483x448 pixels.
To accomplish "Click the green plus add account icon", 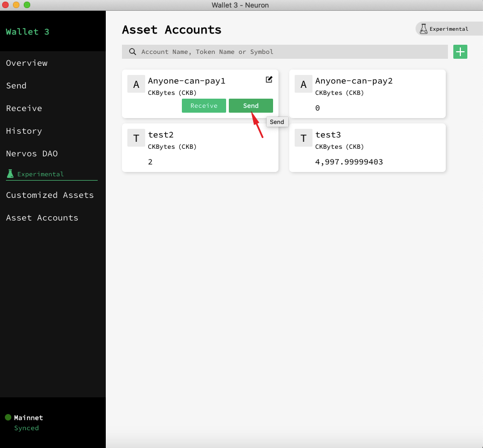I will (x=460, y=52).
